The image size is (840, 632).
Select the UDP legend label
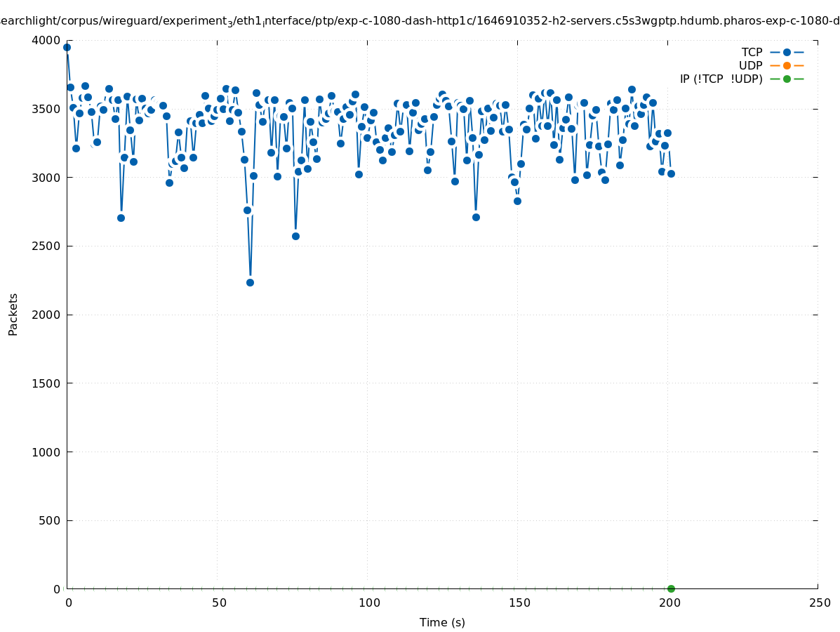click(x=750, y=65)
